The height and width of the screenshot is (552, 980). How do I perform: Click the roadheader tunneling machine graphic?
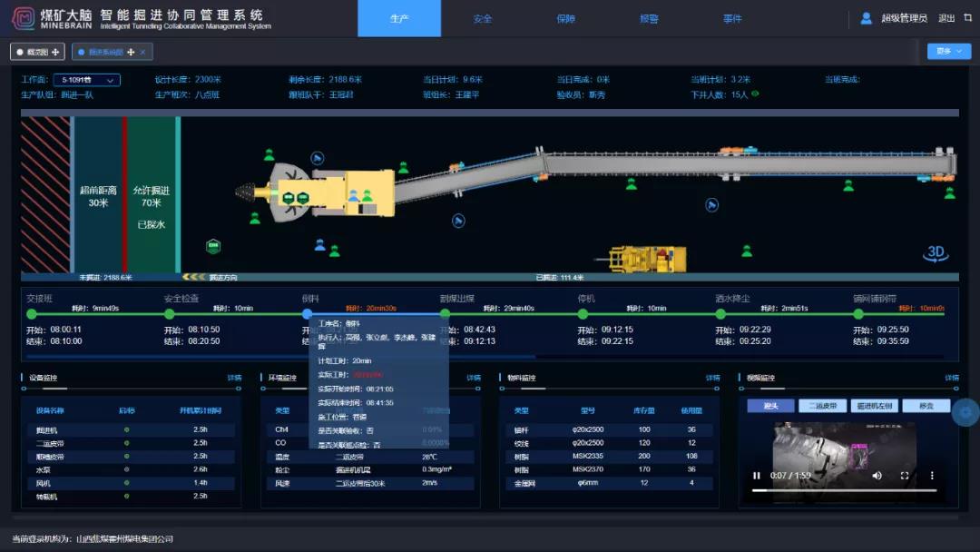pyautogui.click(x=316, y=192)
